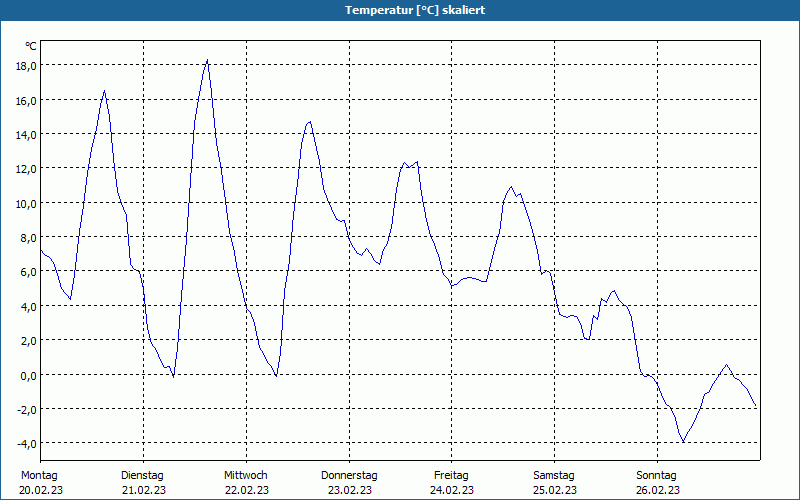
Task: Select the 8,0 y-axis value
Action: pyautogui.click(x=29, y=238)
